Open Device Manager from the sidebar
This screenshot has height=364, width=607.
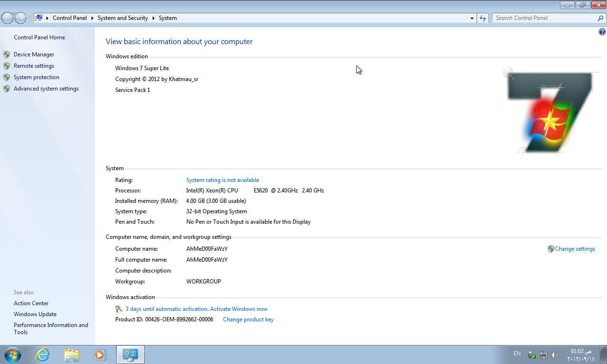tap(34, 55)
